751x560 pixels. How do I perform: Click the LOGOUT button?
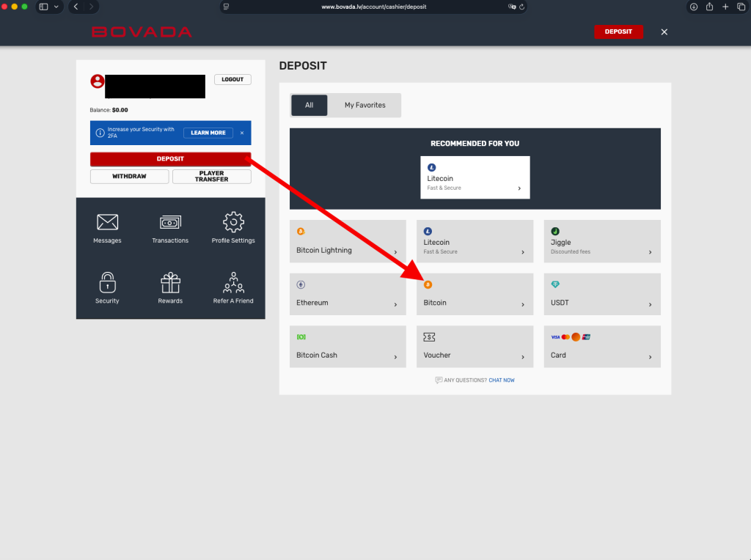pos(232,79)
